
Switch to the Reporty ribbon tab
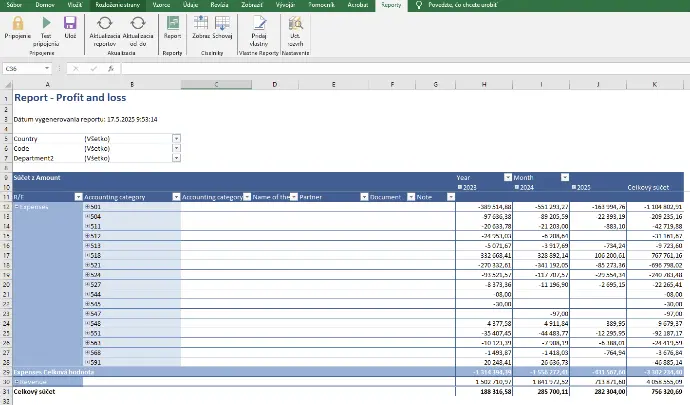tap(391, 5)
